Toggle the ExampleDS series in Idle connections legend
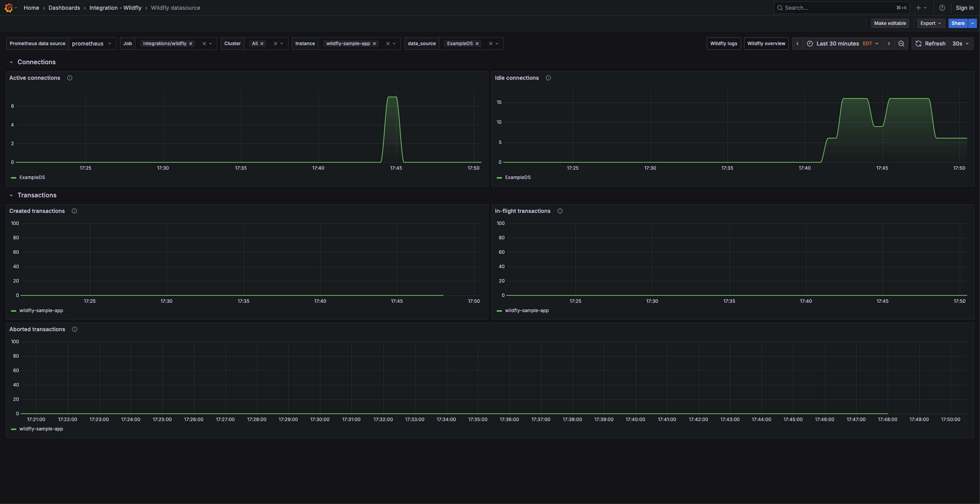This screenshot has width=980, height=504. coord(518,177)
